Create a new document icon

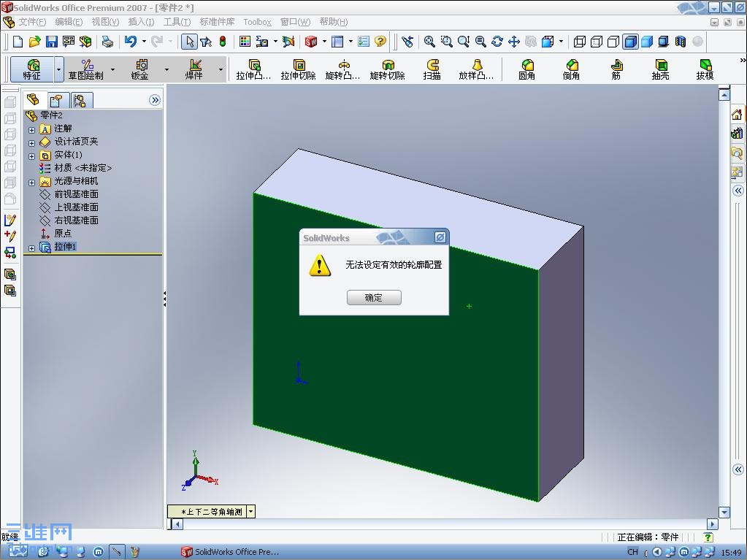18,42
